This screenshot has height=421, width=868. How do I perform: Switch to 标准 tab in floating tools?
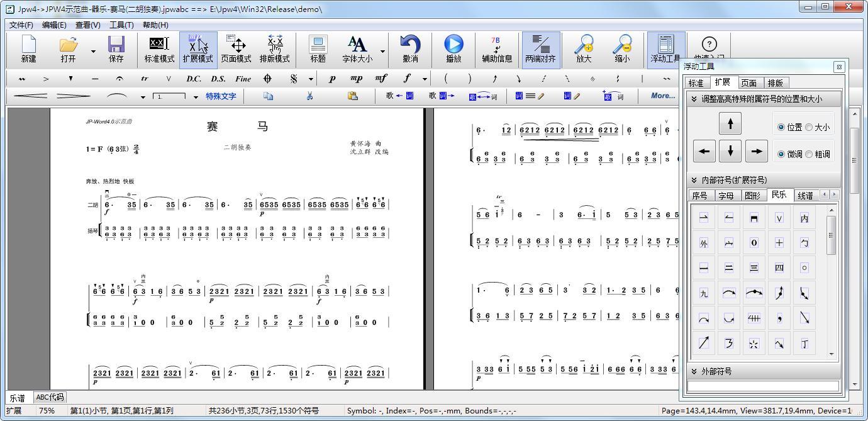click(x=696, y=83)
